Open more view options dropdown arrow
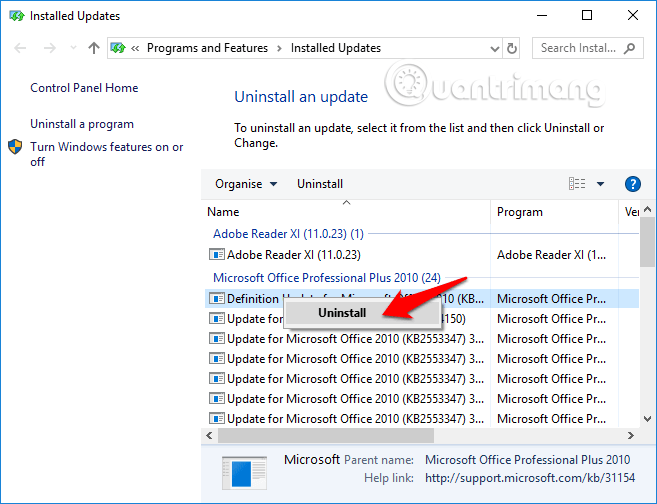Viewport: 657px width, 504px height. [x=600, y=184]
